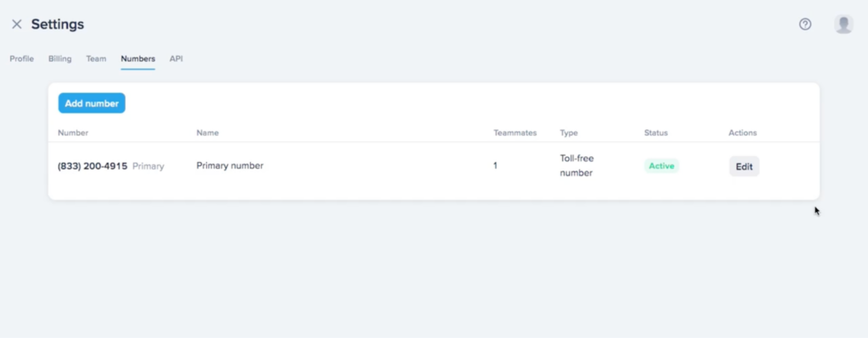This screenshot has width=868, height=338.
Task: Click the Number column header
Action: (73, 133)
